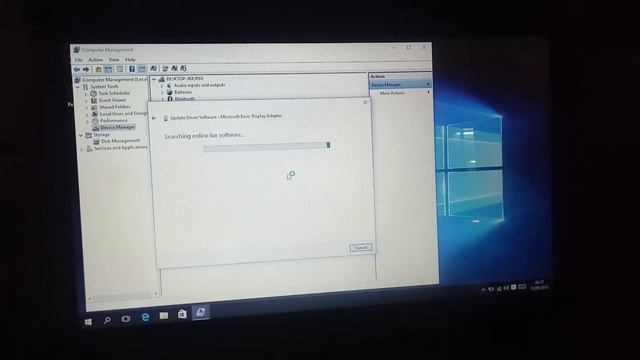The height and width of the screenshot is (360, 640).
Task: Click the left pane horizontal scrollbar
Action: [x=122, y=296]
